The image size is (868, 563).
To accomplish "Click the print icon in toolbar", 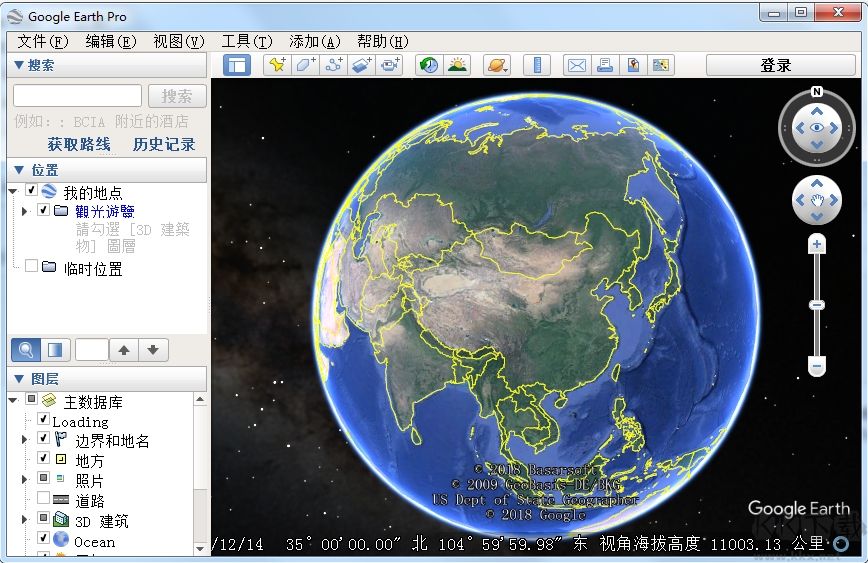I will [x=604, y=65].
